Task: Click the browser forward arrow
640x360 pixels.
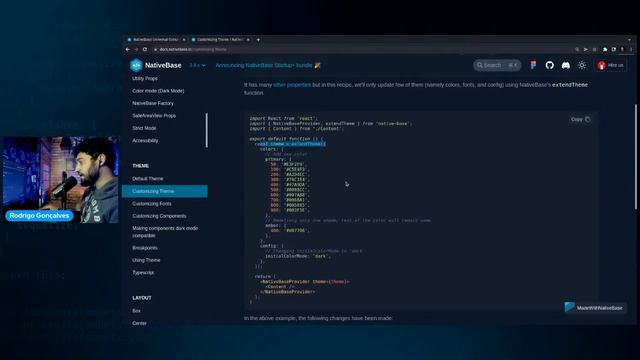Action: pos(136,49)
